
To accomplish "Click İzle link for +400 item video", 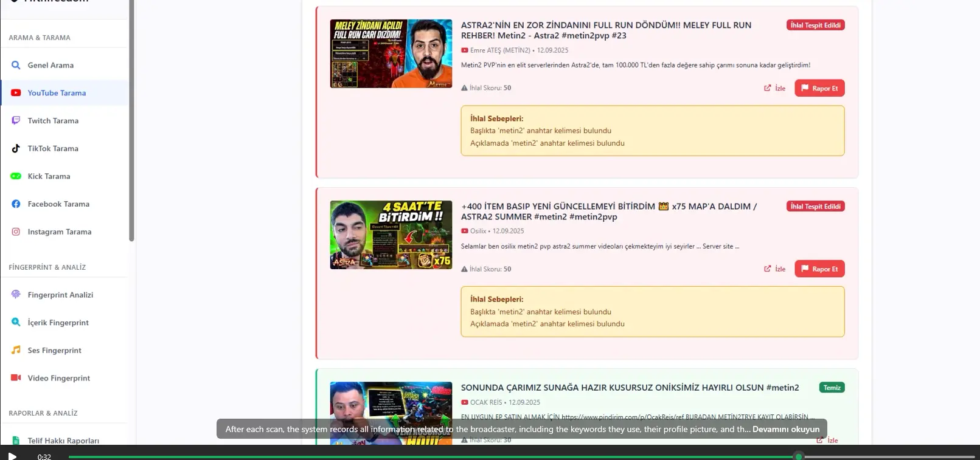I will click(774, 269).
